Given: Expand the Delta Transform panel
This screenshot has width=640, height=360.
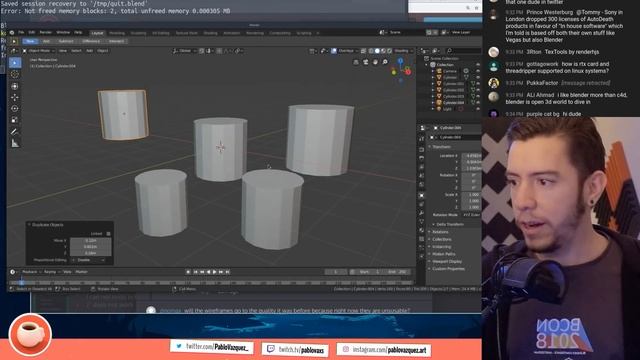Looking at the screenshot, I should point(449,224).
